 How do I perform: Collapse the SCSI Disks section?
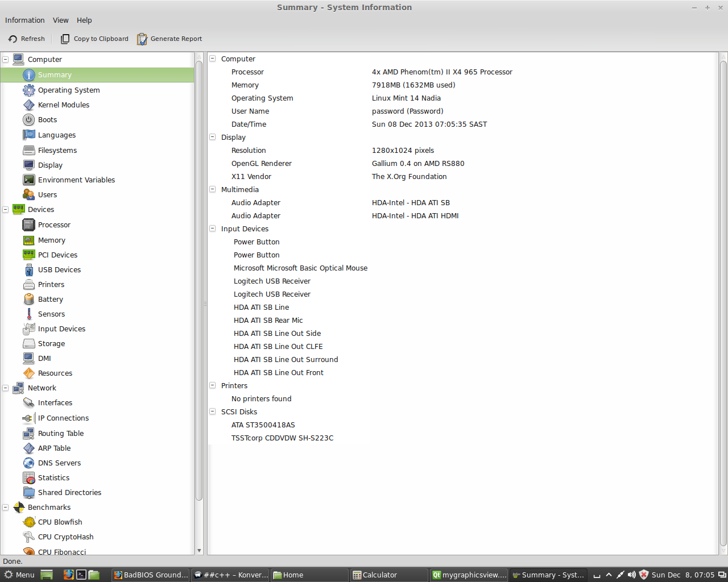[x=213, y=411]
